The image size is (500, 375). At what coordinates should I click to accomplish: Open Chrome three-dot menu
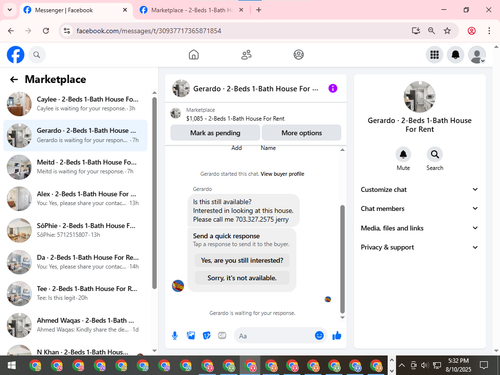tap(489, 31)
